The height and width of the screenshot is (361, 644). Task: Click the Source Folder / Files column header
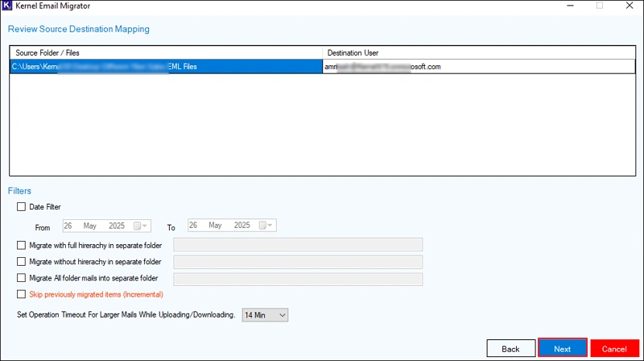(x=166, y=52)
